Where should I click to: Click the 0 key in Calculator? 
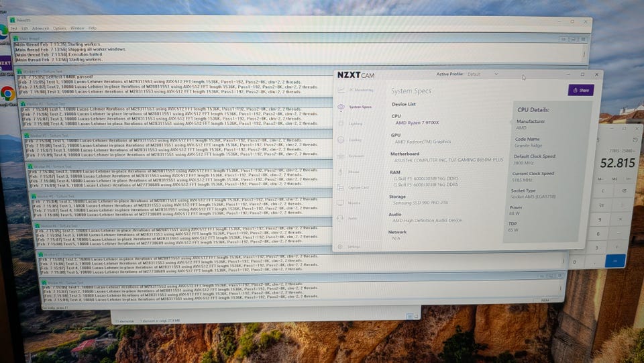575,262
